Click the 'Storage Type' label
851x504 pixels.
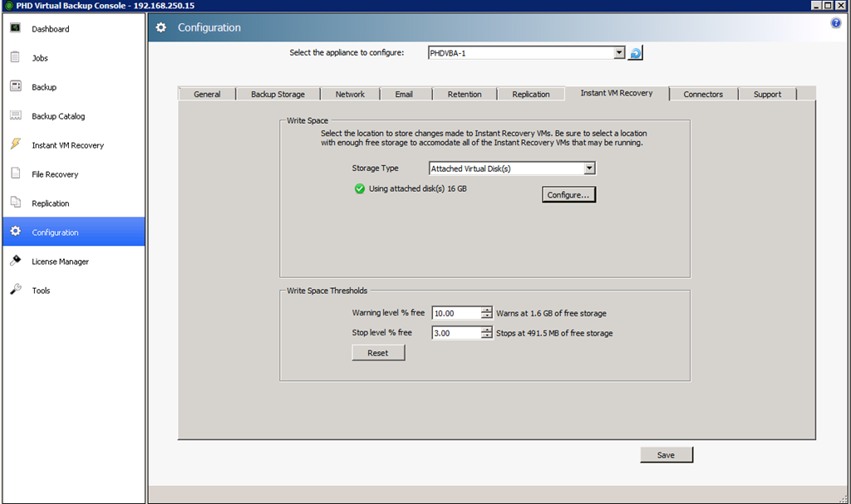click(x=375, y=169)
